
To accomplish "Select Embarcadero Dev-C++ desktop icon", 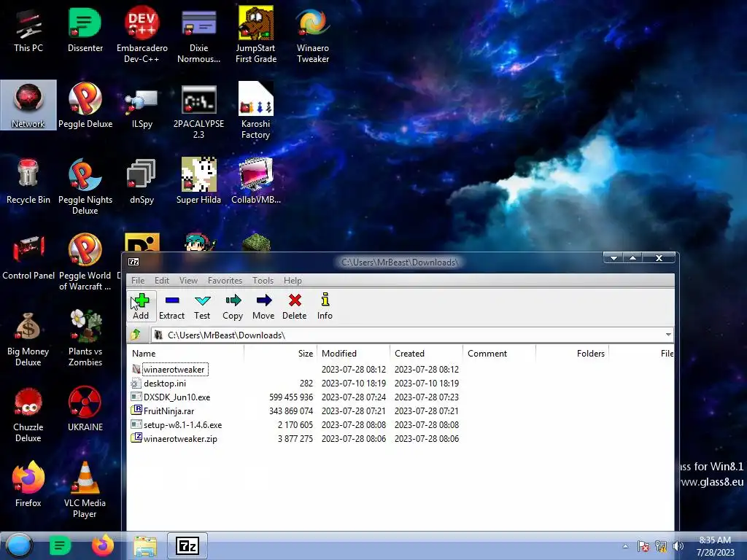I will tap(142, 36).
